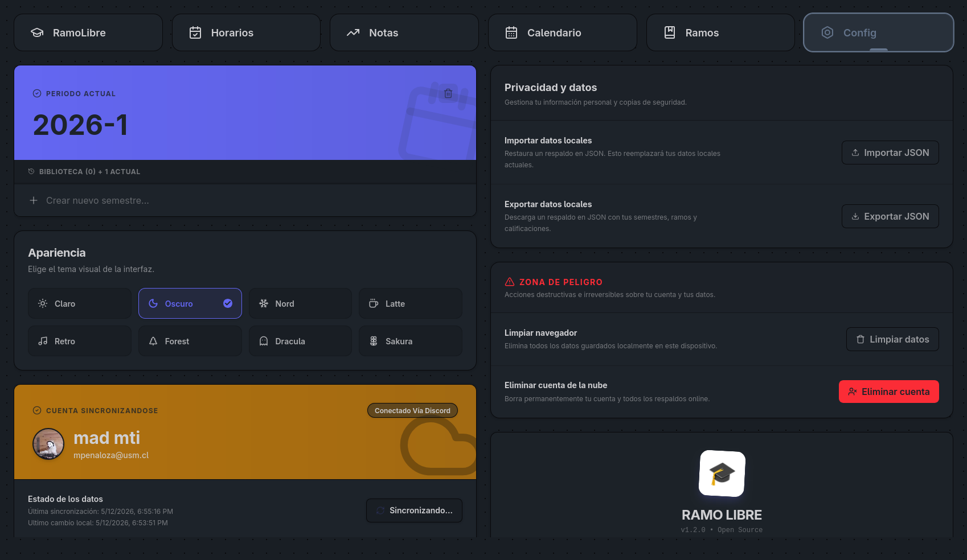Viewport: 967px width, 560px height.
Task: Click the Conectado Vía Discord badge
Action: [x=412, y=410]
